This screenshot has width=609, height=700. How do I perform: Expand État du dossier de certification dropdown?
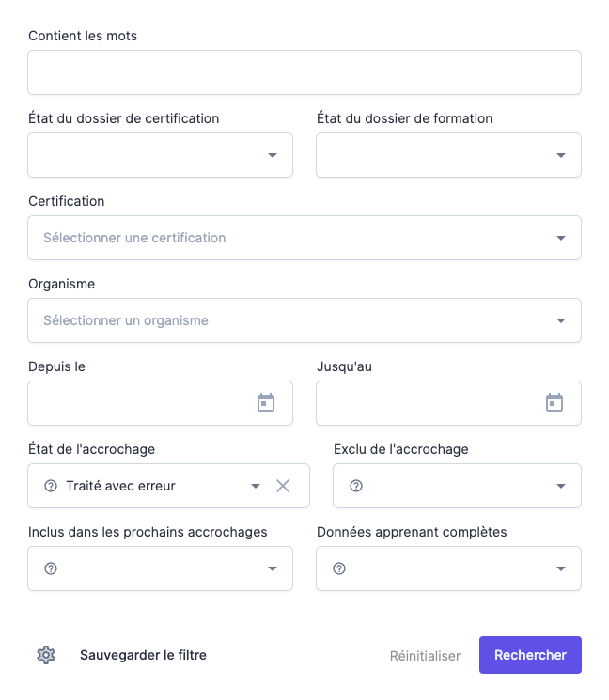click(273, 155)
